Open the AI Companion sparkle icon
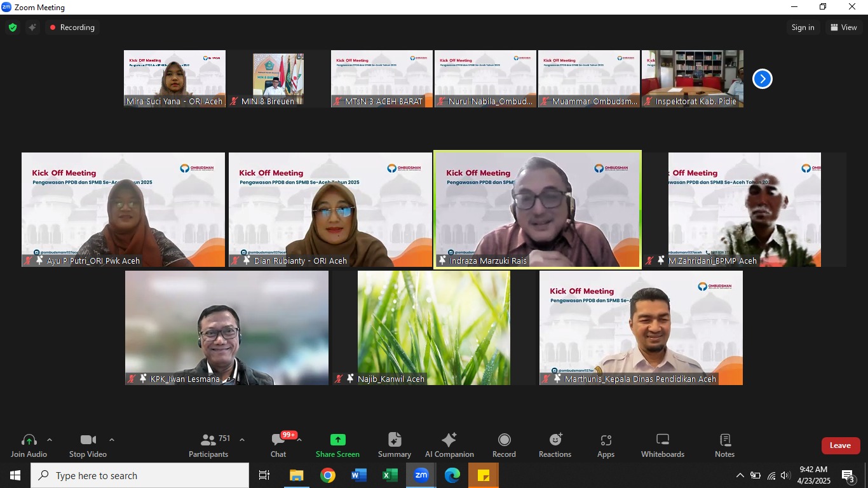The height and width of the screenshot is (488, 868). pos(449,440)
